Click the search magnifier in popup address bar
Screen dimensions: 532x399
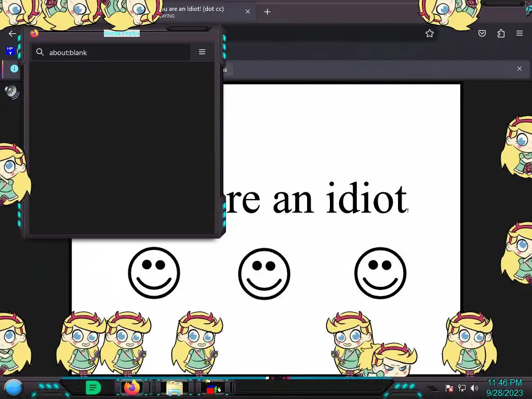[40, 52]
